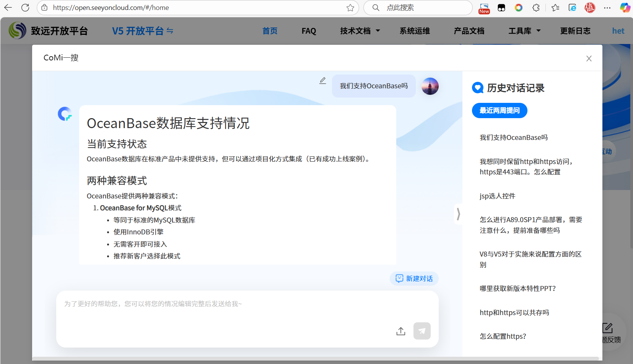
Task: Start a new chat with 新建对话
Action: 414,279
